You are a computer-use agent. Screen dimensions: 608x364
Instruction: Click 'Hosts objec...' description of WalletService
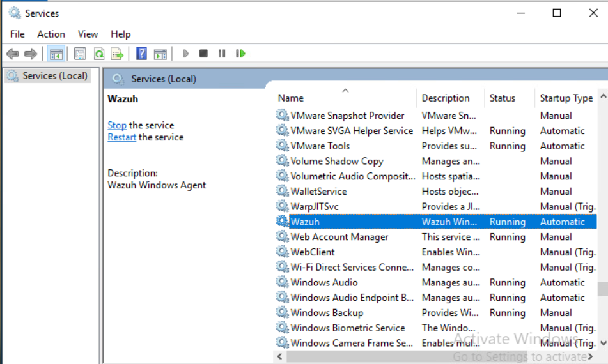click(x=450, y=192)
